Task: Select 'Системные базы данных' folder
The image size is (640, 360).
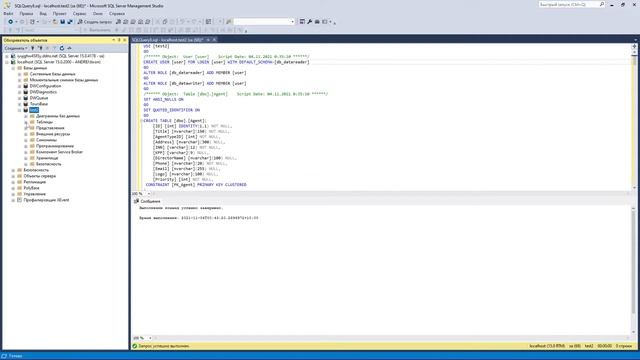Action: 52,74
